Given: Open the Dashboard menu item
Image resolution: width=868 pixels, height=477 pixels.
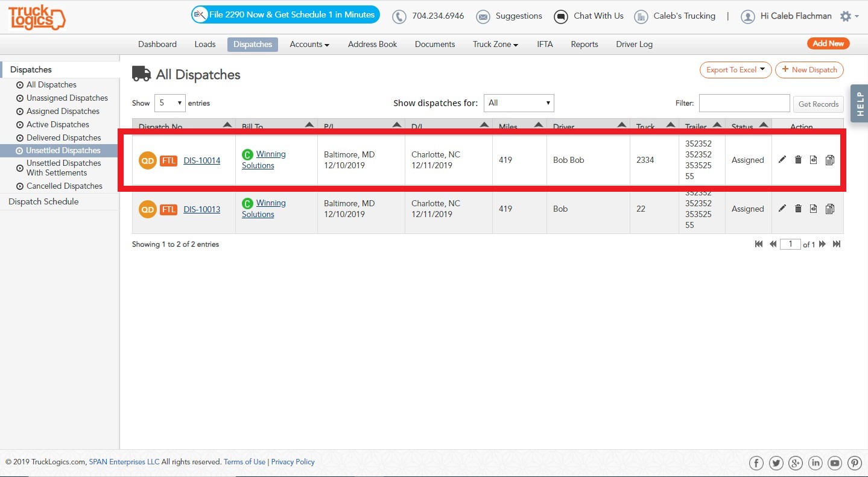Looking at the screenshot, I should 157,44.
